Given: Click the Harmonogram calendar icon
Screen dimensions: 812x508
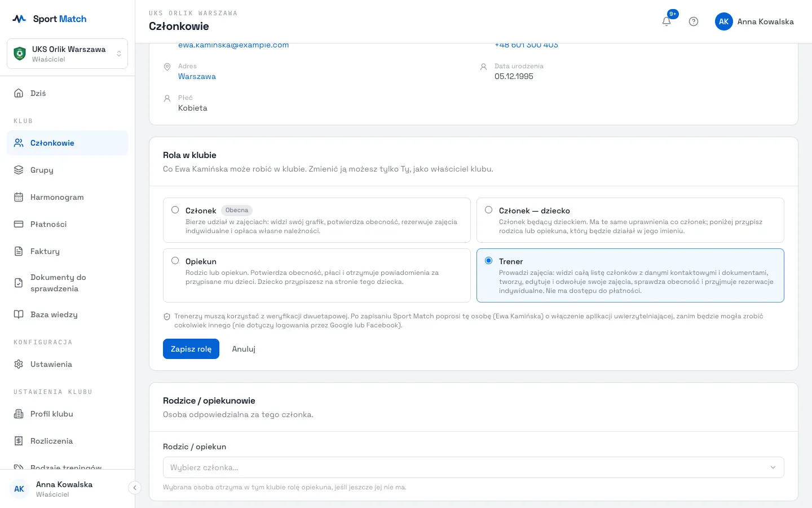Looking at the screenshot, I should [x=19, y=197].
